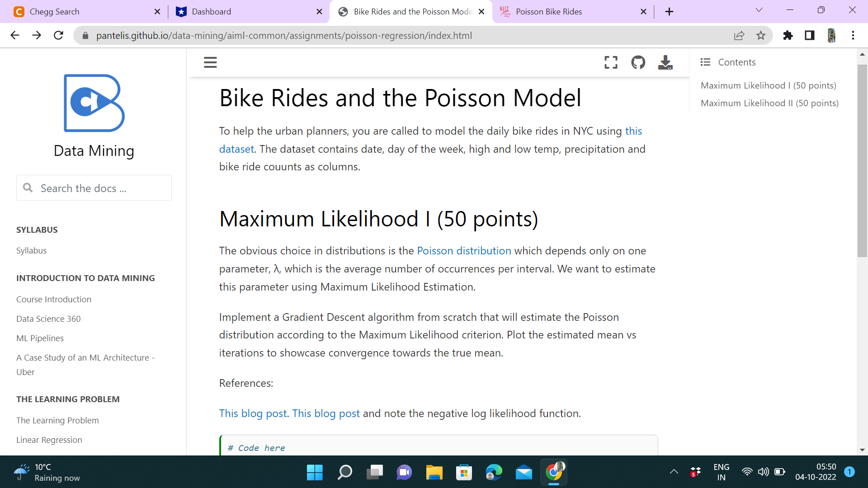The image size is (868, 488).
Task: Open the tab search dropdown
Action: pyautogui.click(x=759, y=9)
